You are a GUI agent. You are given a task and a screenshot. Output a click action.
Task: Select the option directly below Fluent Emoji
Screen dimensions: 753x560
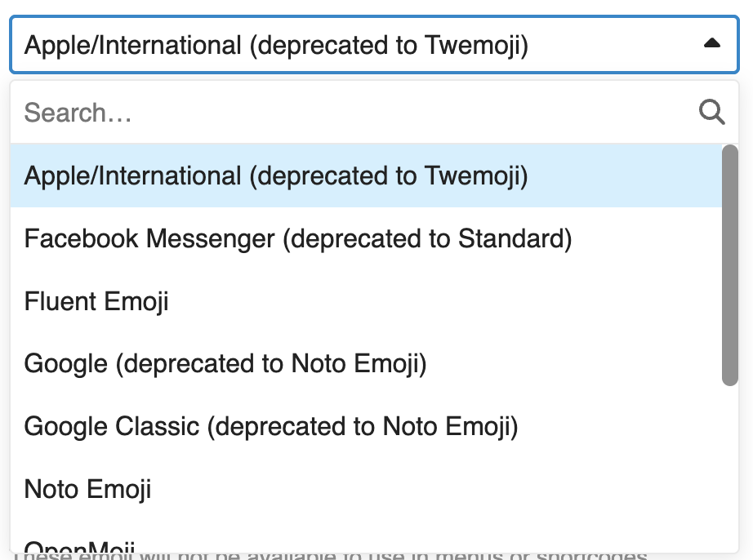pos(225,363)
